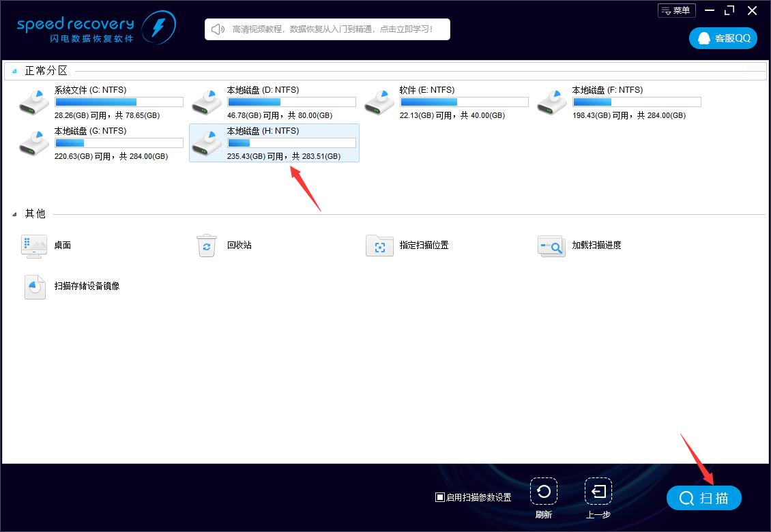Image resolution: width=771 pixels, height=532 pixels.
Task: Select 扫描存储设备镜像 disk image icon
Action: tap(35, 286)
